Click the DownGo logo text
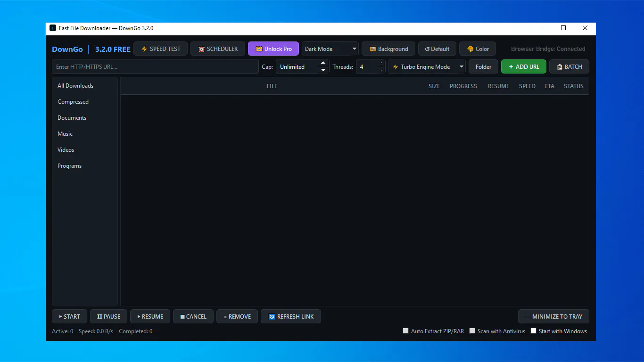Viewport: 644px width, 362px height. (x=67, y=49)
